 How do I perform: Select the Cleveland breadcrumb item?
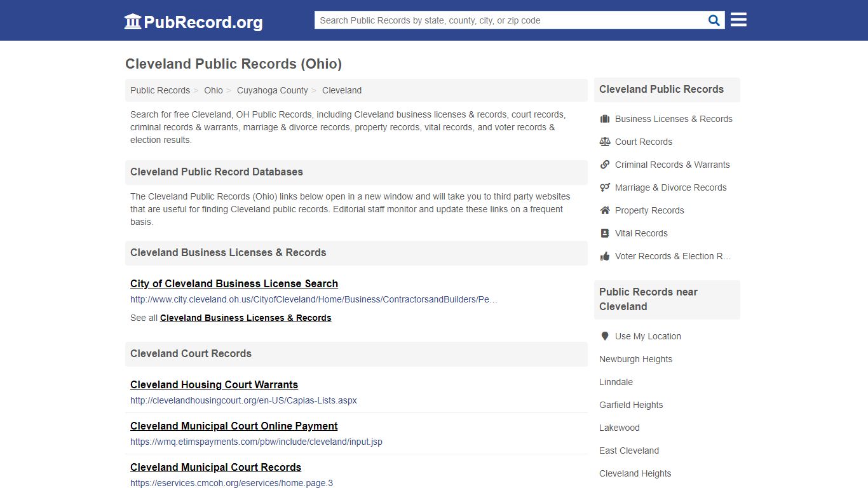[342, 90]
